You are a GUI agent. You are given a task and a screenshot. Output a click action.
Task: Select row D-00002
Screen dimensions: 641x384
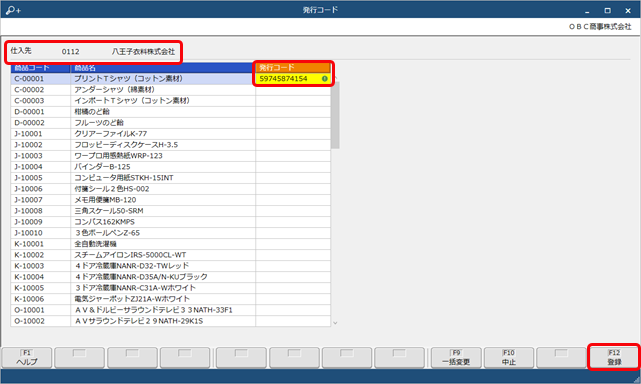pyautogui.click(x=170, y=123)
